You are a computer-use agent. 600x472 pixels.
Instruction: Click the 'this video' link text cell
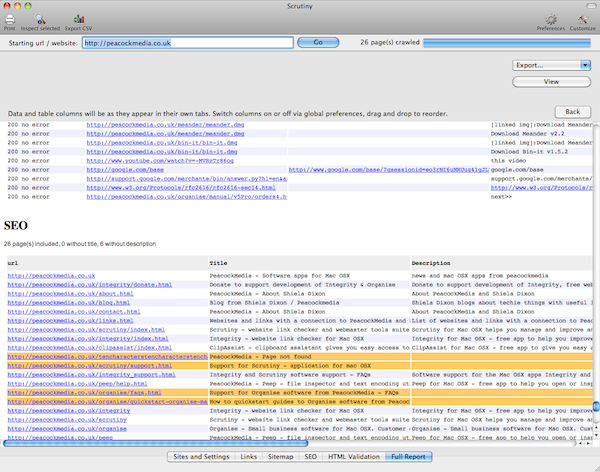508,161
